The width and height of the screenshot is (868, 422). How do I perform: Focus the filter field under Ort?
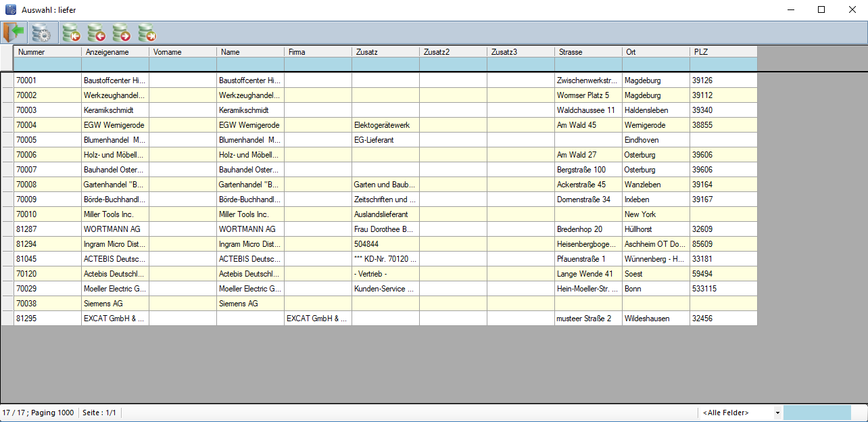(x=656, y=64)
